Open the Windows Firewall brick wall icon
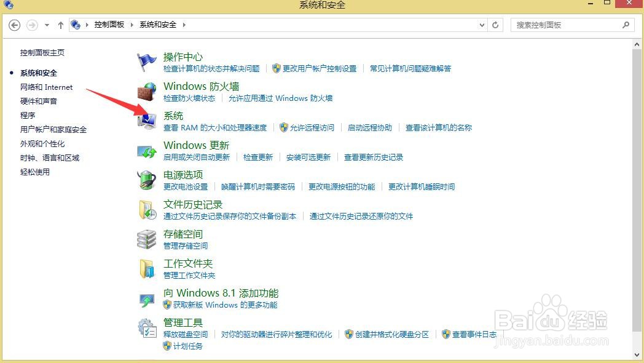 tap(147, 92)
